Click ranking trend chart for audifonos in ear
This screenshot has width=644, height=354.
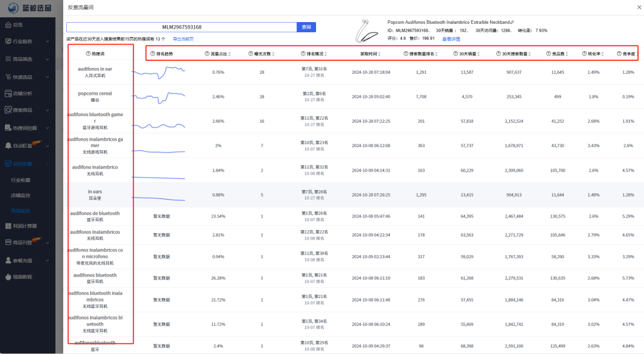coord(159,72)
